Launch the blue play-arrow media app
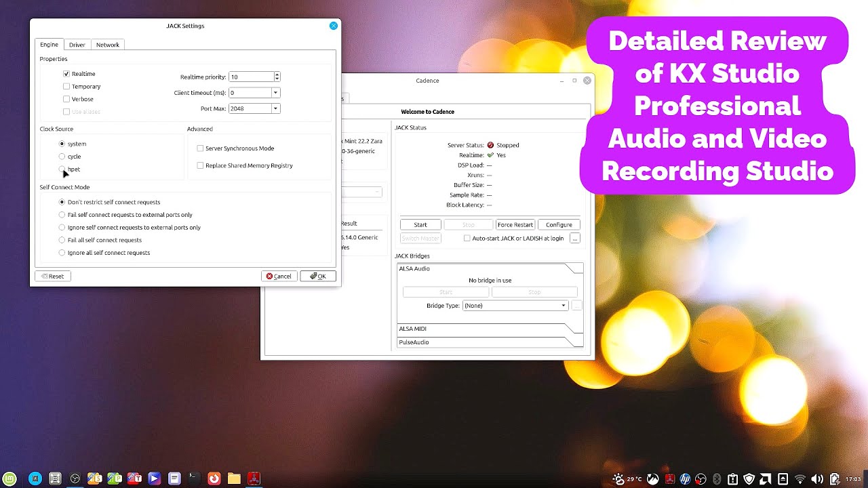This screenshot has width=868, height=488. click(154, 479)
